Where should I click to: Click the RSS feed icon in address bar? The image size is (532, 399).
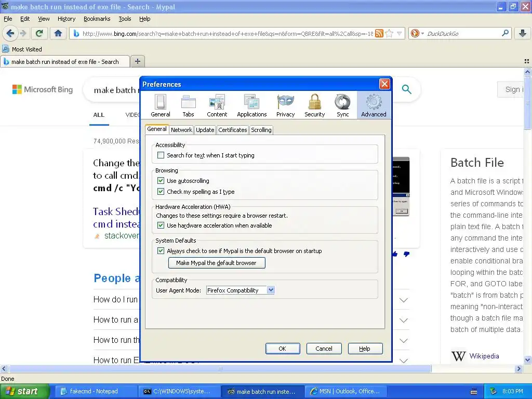pyautogui.click(x=379, y=33)
